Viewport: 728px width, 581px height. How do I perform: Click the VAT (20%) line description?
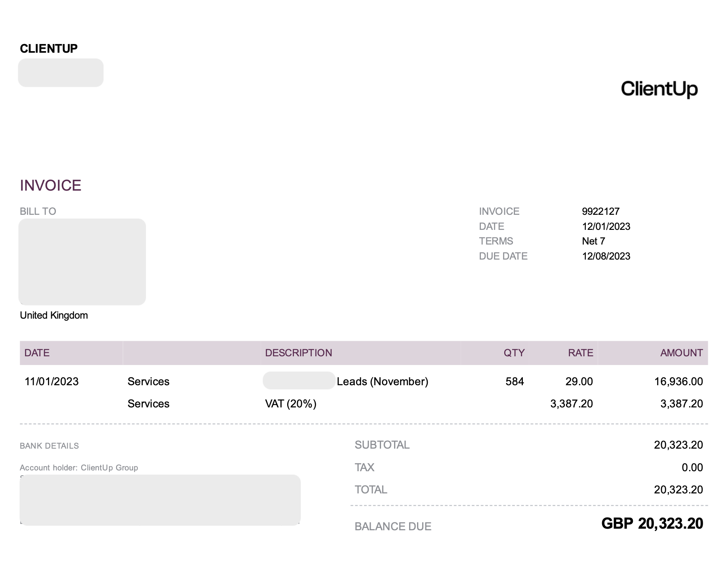[x=291, y=403]
